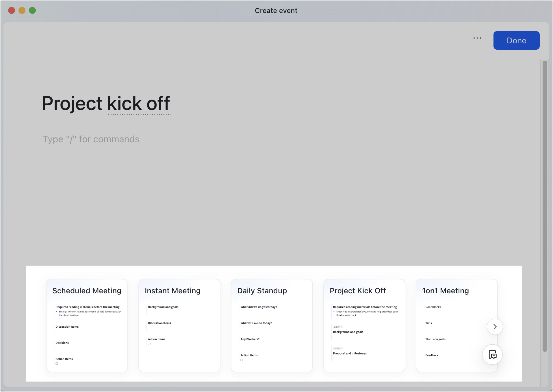Click the yellow minimize window icon
Image resolution: width=553 pixels, height=392 pixels.
pyautogui.click(x=22, y=10)
